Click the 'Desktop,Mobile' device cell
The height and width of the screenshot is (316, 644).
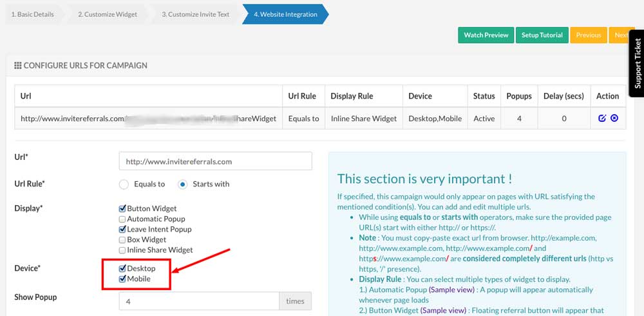435,119
